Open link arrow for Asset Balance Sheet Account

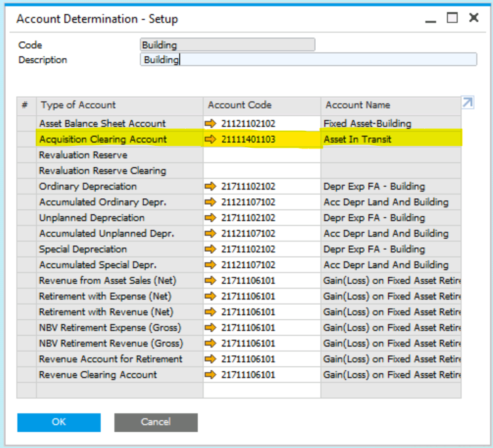pyautogui.click(x=211, y=124)
